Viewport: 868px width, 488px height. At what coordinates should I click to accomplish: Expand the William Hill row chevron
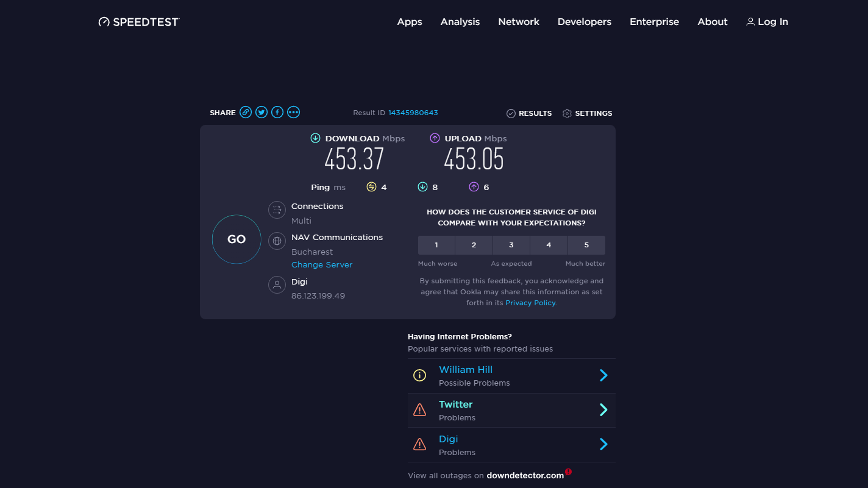(603, 375)
